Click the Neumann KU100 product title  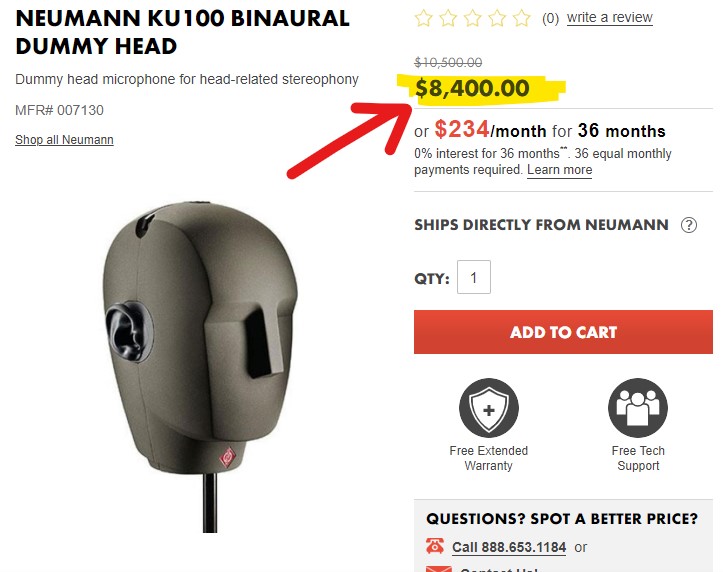(182, 32)
